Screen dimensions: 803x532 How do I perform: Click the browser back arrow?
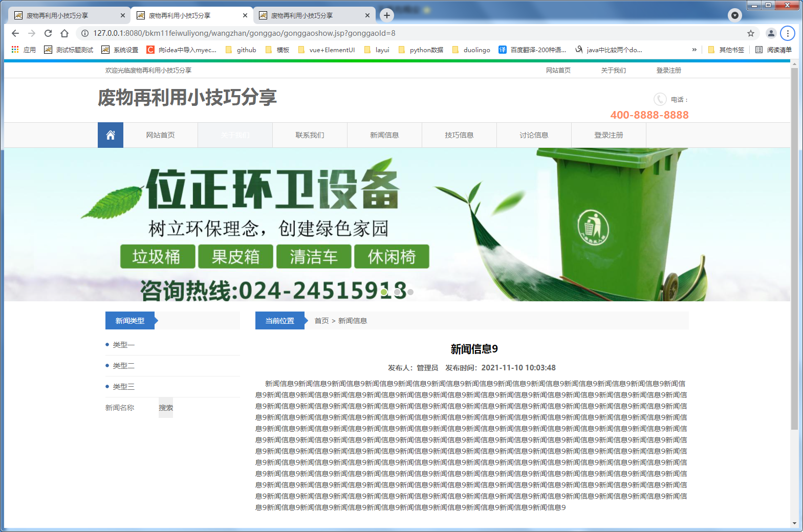coord(15,33)
